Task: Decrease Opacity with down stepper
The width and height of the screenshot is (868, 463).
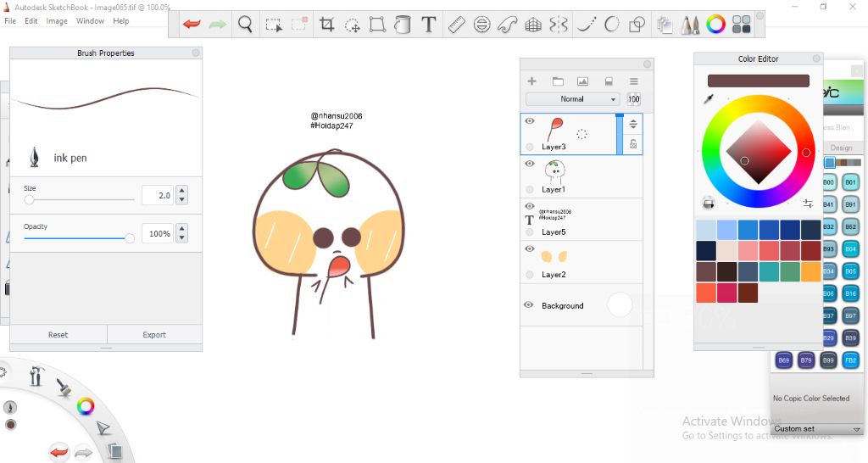Action: pyautogui.click(x=182, y=238)
